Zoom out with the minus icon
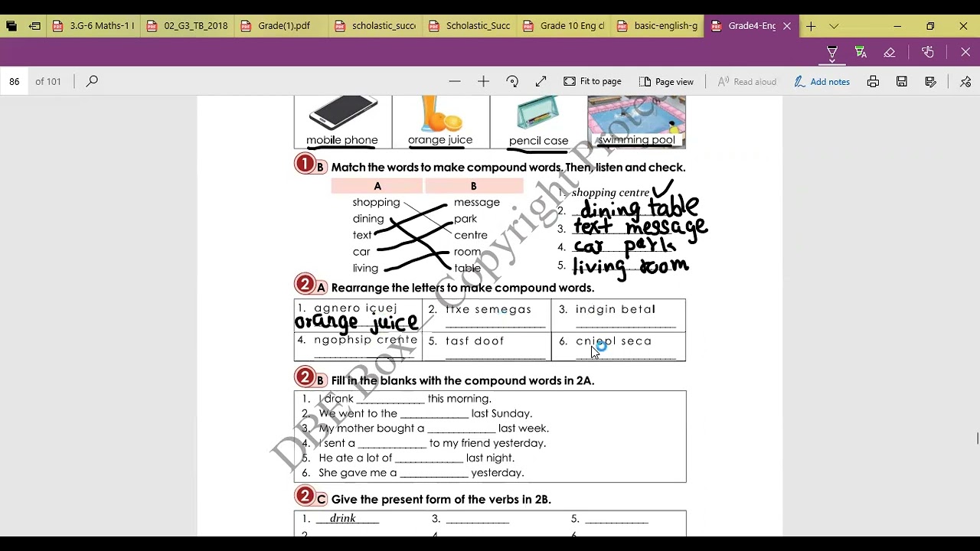 [455, 81]
